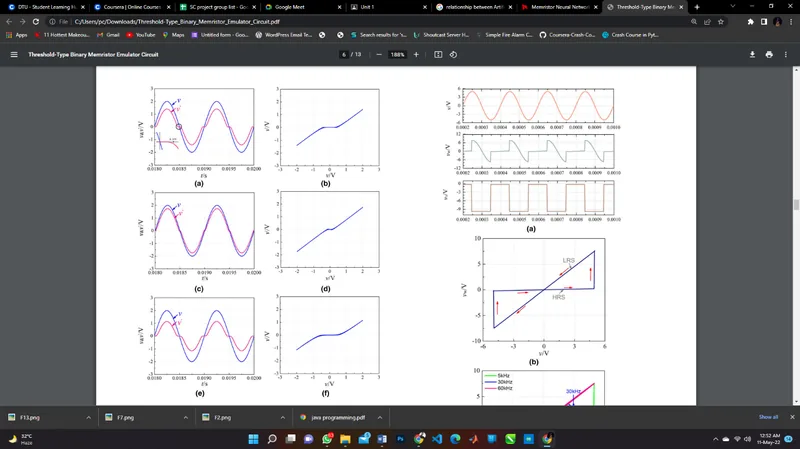Open downloaded file F13.png
800x449 pixels.
(x=30, y=417)
